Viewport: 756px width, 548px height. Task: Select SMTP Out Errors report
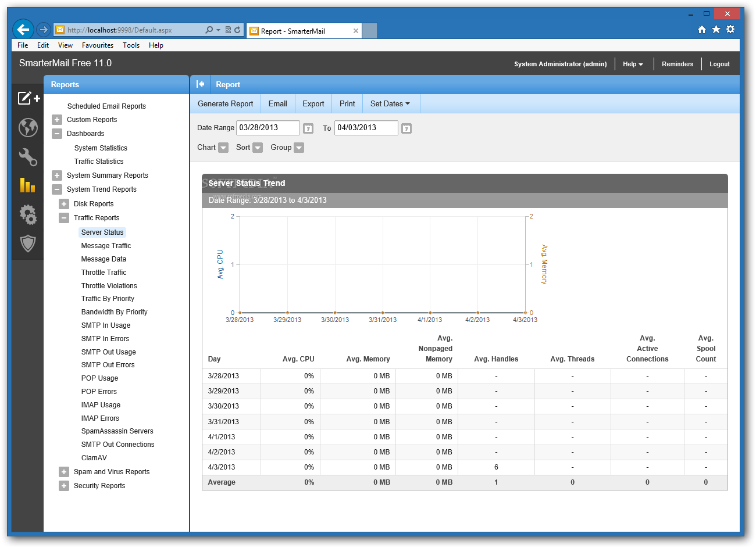coord(108,365)
